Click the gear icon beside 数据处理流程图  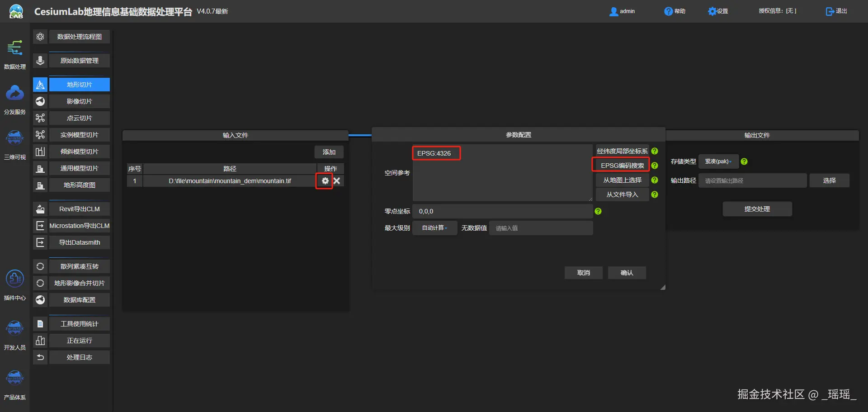(40, 37)
